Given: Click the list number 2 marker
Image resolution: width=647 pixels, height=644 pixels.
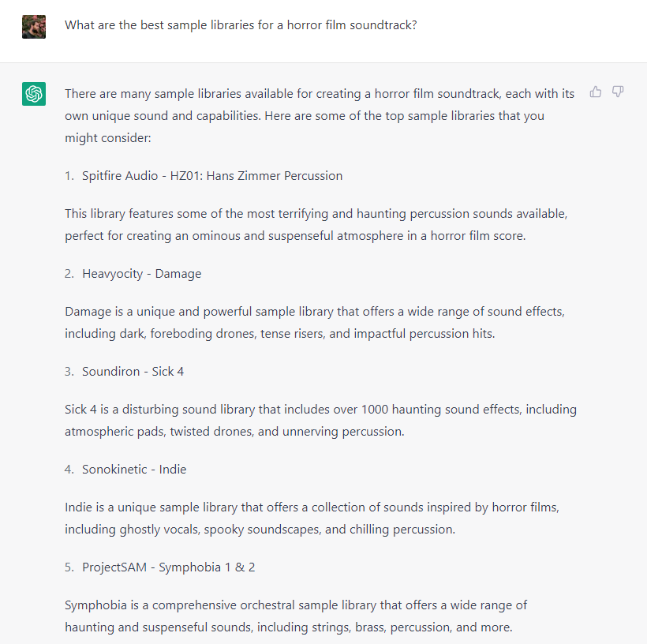Looking at the screenshot, I should pos(69,274).
